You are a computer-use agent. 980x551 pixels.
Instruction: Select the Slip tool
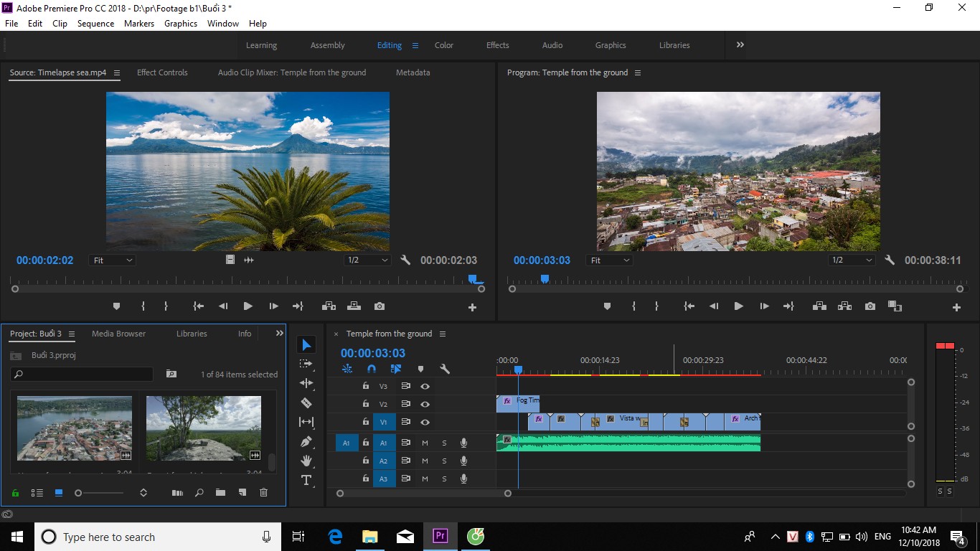[x=306, y=422]
